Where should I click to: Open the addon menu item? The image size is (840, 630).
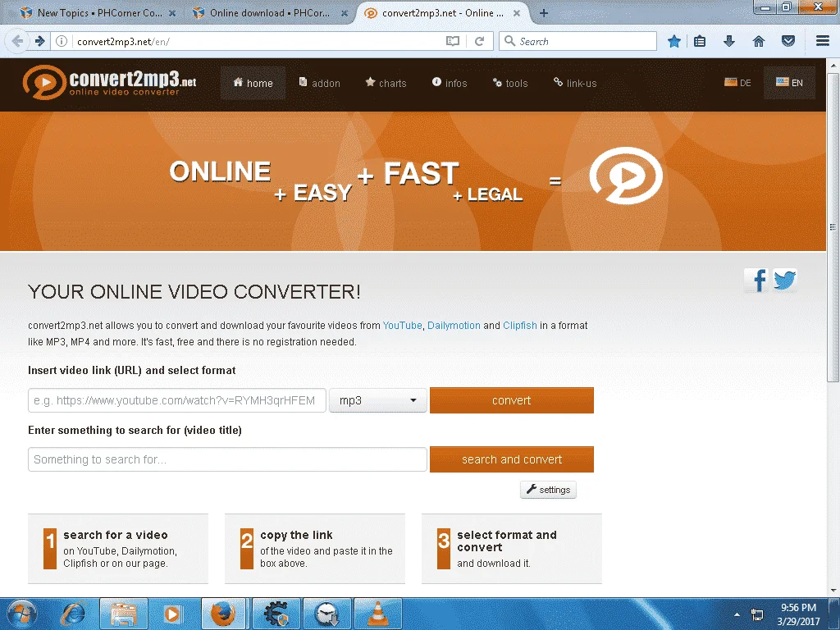[x=319, y=83]
